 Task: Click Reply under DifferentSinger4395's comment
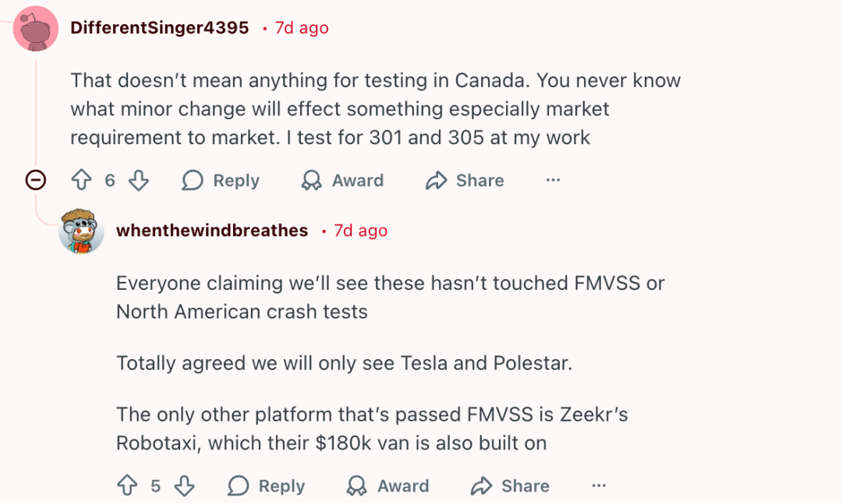(x=221, y=181)
